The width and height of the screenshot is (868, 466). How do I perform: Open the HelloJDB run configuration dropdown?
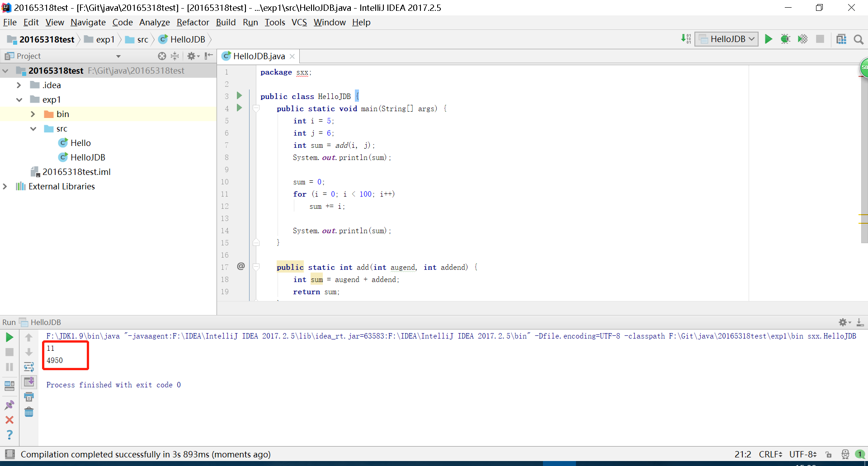[726, 39]
